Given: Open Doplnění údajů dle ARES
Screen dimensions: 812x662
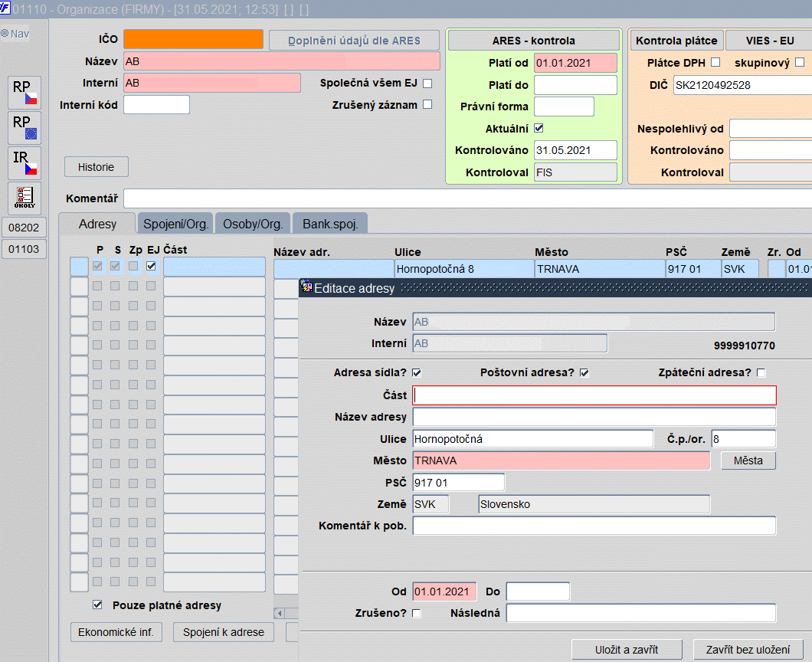Looking at the screenshot, I should click(x=354, y=41).
